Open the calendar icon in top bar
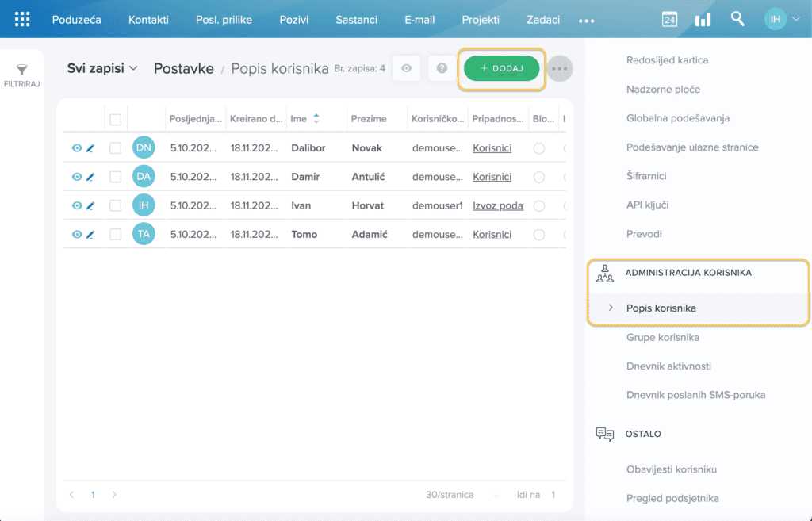This screenshot has width=812, height=521. (x=669, y=20)
